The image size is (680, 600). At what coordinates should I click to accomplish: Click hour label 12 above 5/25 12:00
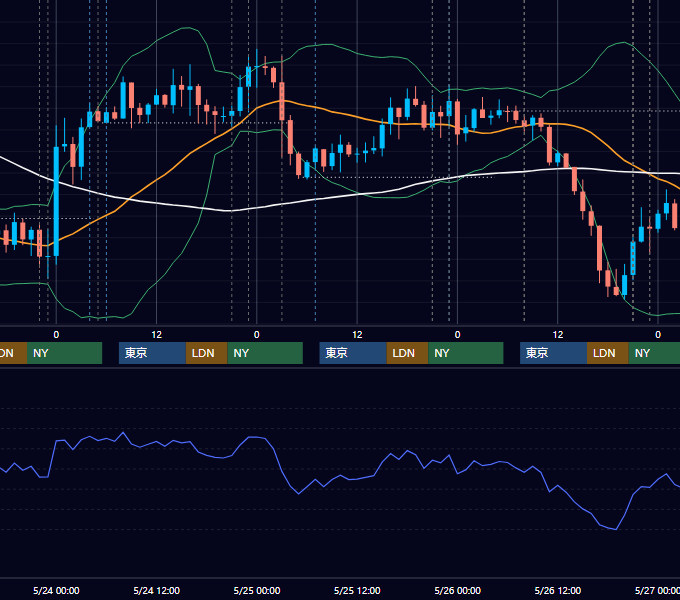[x=357, y=335]
